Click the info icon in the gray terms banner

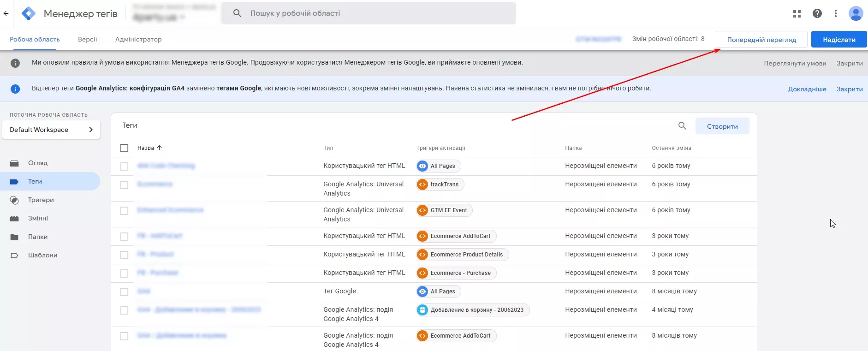pos(15,63)
